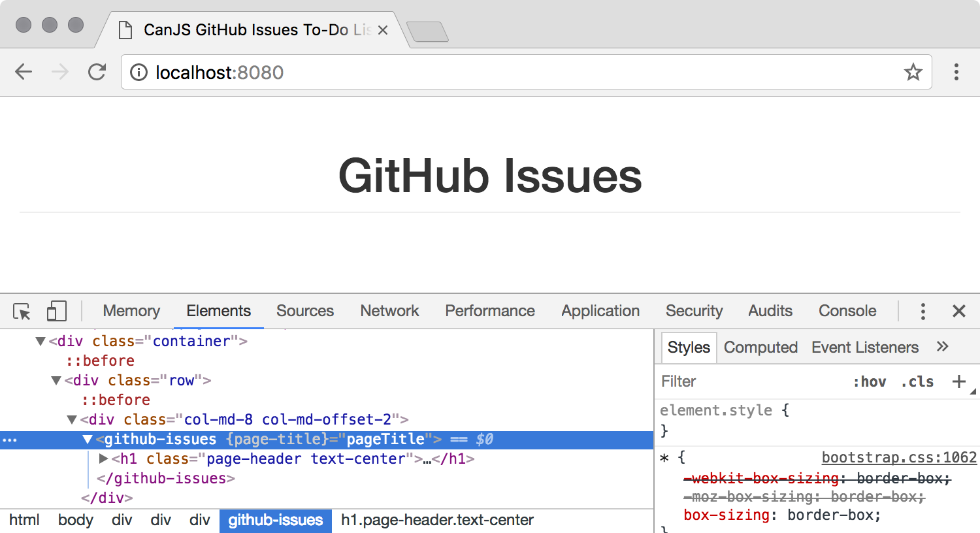Screen dimensions: 980x533
Task: Close the CanJS GitHub Issues tab
Action: 383,30
